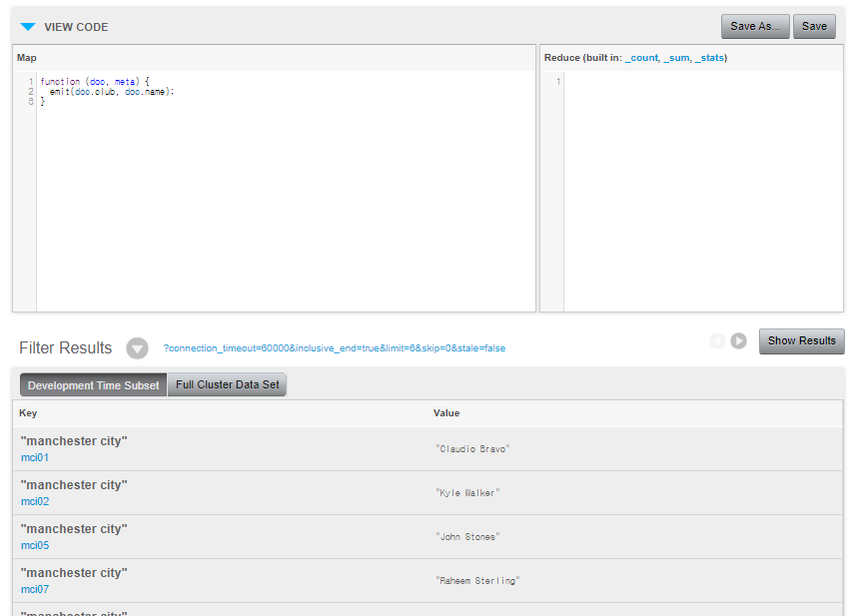Switch to Full Cluster Data Set tab
The image size is (854, 616).
pos(227,384)
